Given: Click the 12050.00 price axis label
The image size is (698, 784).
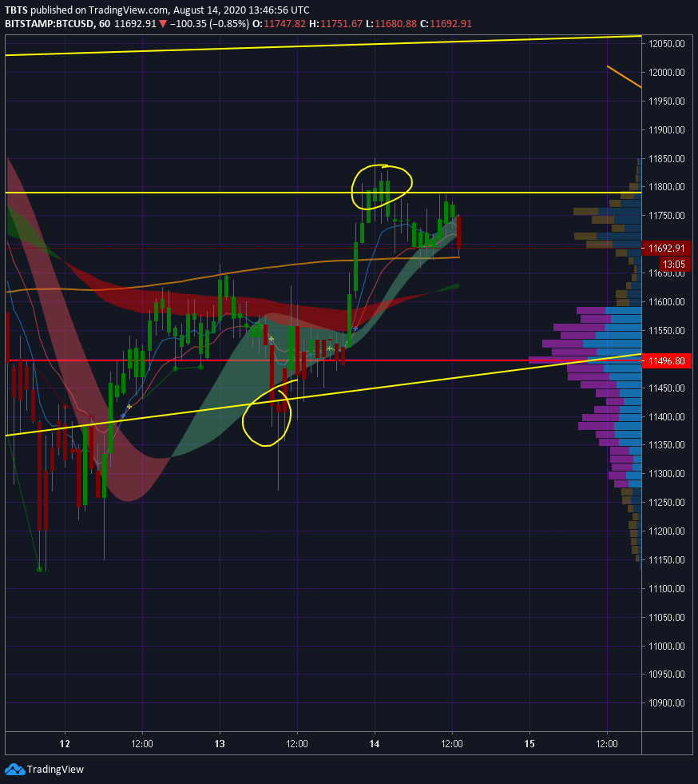Looking at the screenshot, I should click(667, 44).
